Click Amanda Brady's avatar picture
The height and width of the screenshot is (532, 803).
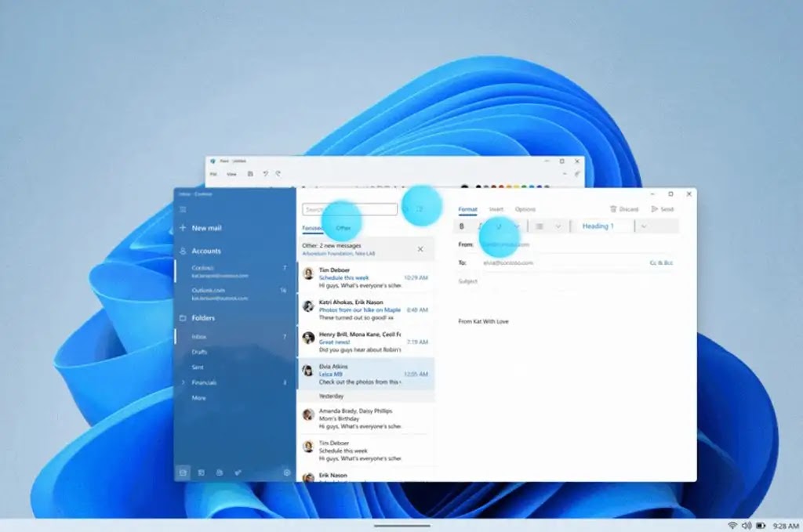[308, 414]
